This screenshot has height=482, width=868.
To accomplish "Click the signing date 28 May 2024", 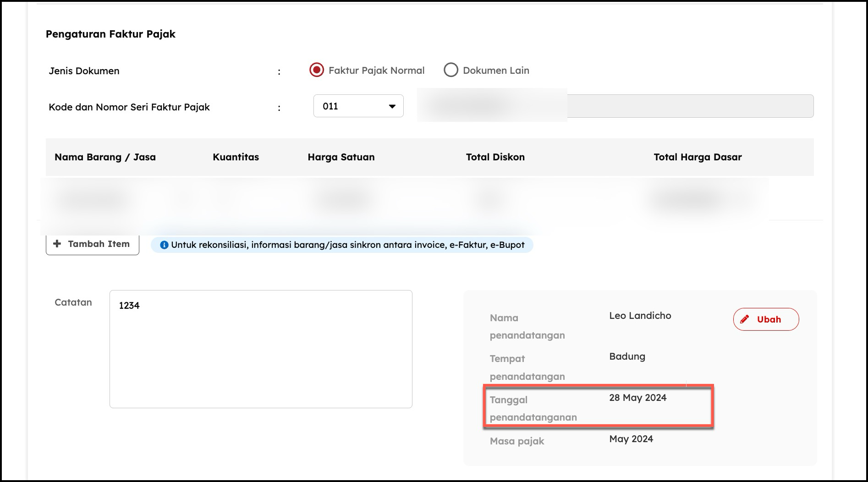I will (637, 398).
